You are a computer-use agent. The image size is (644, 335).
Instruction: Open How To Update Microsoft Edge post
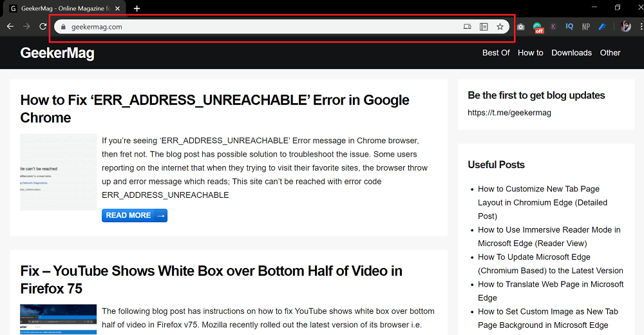[551, 263]
